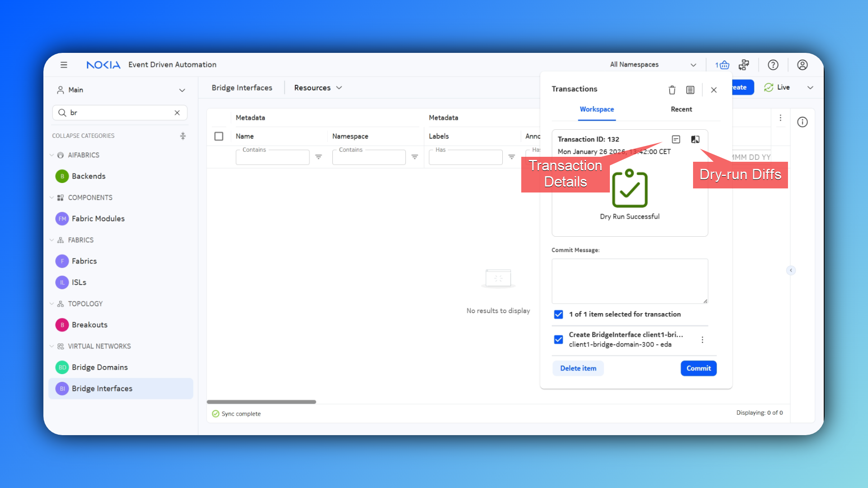Image resolution: width=868 pixels, height=488 pixels.
Task: Uncheck the Create BridgeInterface item checkbox
Action: tap(559, 339)
